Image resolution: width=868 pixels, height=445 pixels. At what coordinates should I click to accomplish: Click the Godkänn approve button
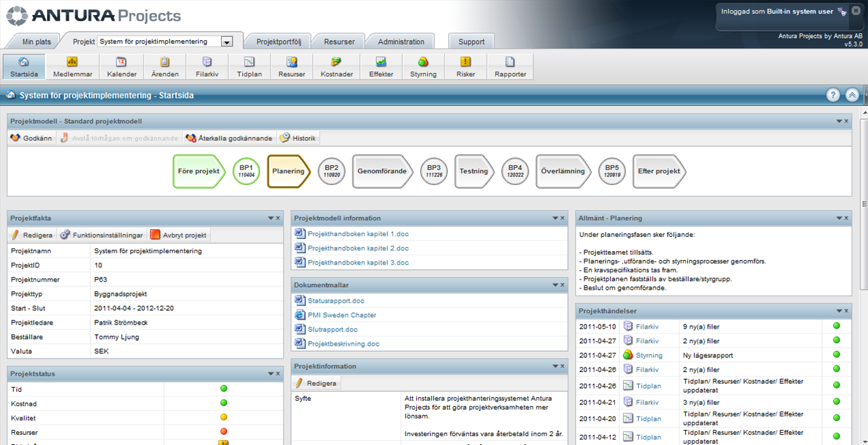pos(31,138)
